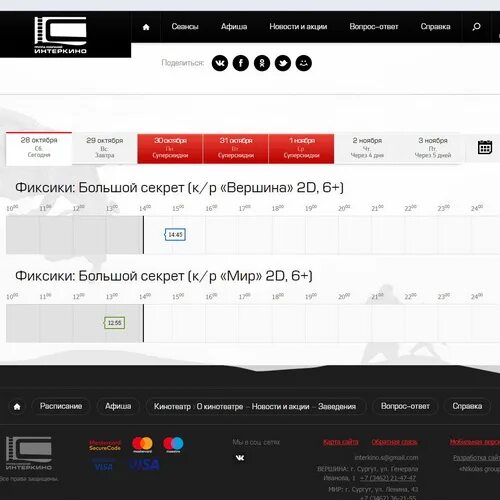Viewport: 500px width, 500px height.
Task: Share via VK icon
Action: [220, 63]
